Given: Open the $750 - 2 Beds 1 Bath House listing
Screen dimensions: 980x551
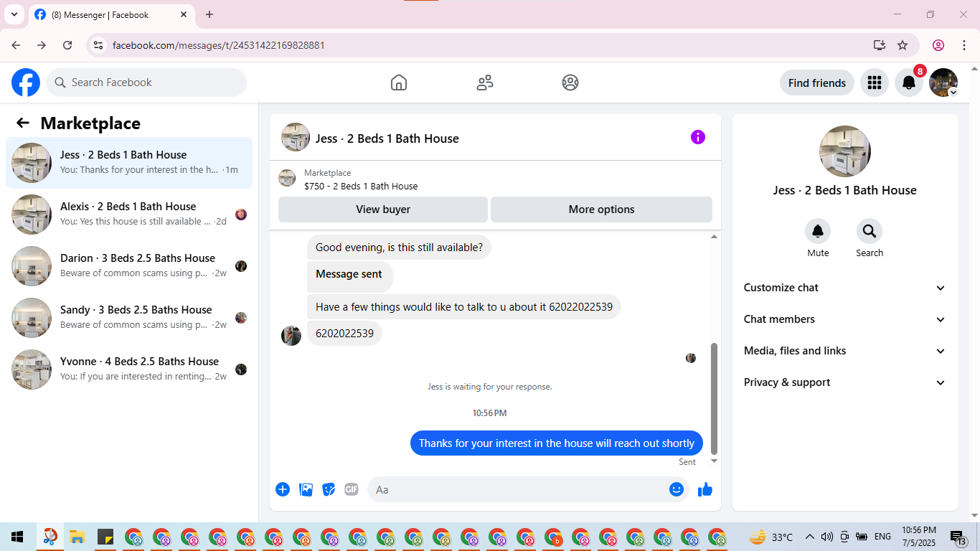Looking at the screenshot, I should coord(361,186).
